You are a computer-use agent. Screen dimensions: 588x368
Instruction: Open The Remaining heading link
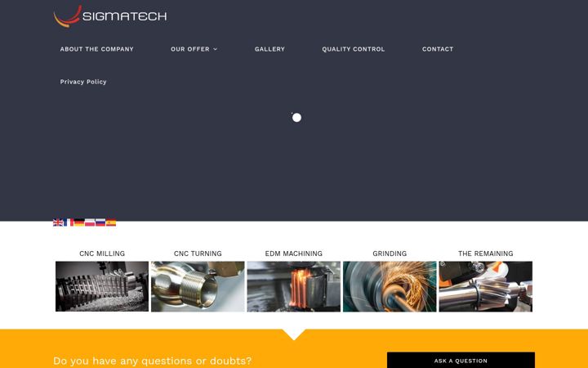click(486, 254)
